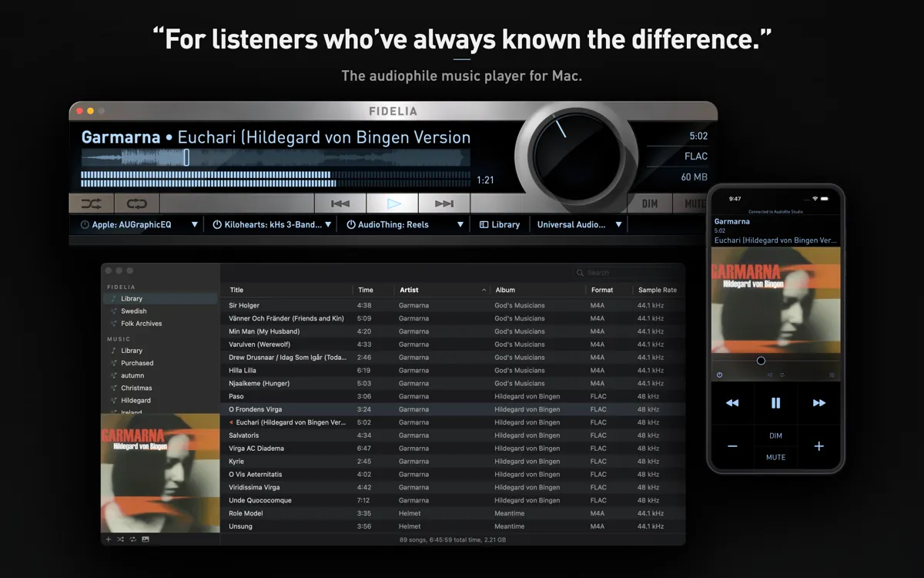Click the DIM button in Fidelia player
924x578 pixels.
point(650,204)
